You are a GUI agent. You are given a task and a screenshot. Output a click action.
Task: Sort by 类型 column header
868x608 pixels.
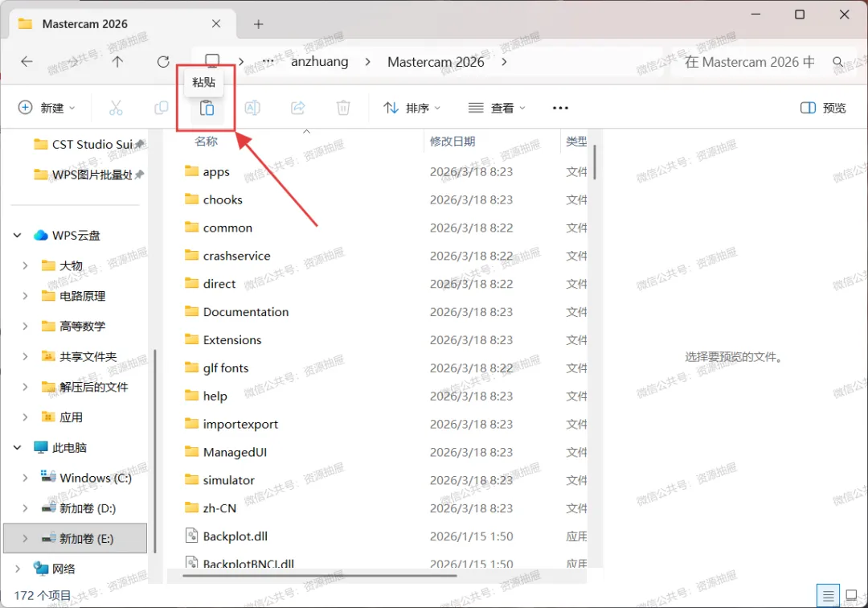[x=576, y=142]
